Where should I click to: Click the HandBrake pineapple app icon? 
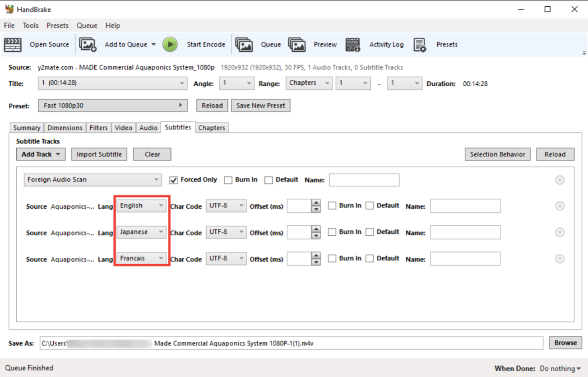coord(9,9)
